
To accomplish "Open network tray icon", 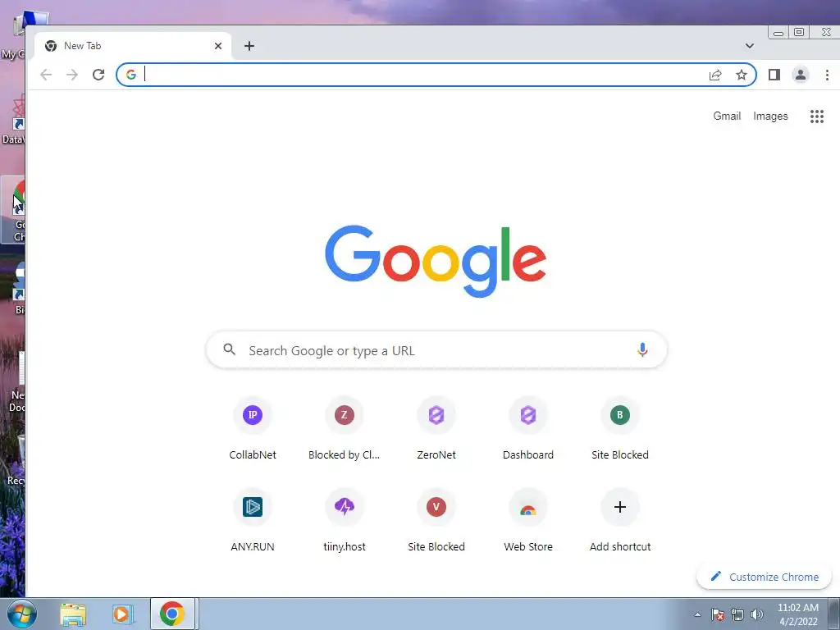I will pyautogui.click(x=737, y=614).
